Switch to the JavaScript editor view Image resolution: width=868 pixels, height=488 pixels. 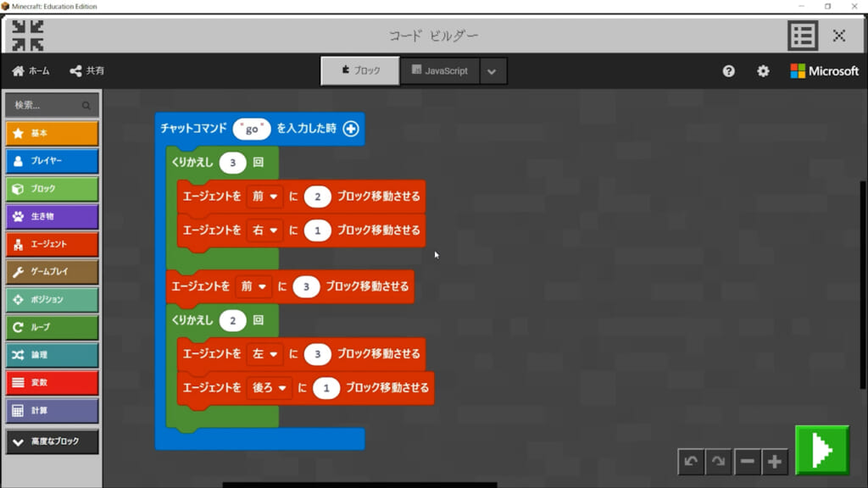click(x=440, y=71)
